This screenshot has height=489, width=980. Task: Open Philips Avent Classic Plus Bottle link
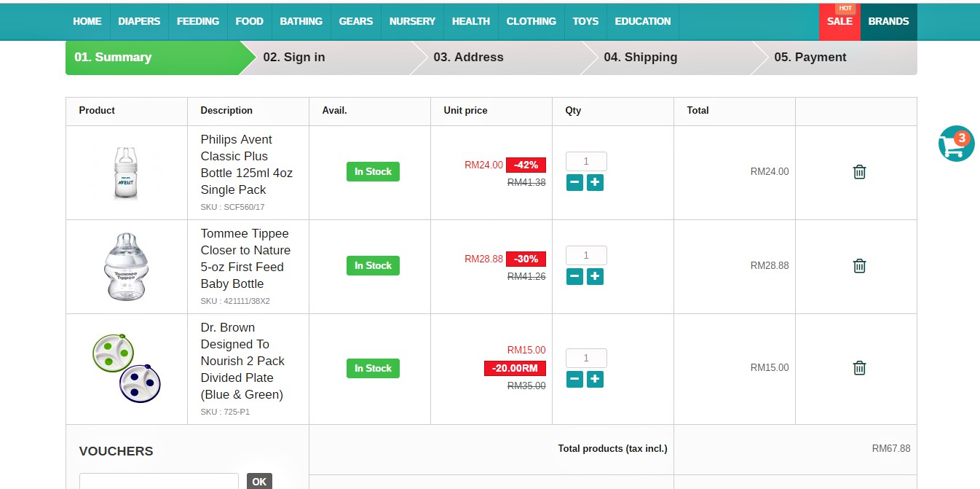(247, 165)
